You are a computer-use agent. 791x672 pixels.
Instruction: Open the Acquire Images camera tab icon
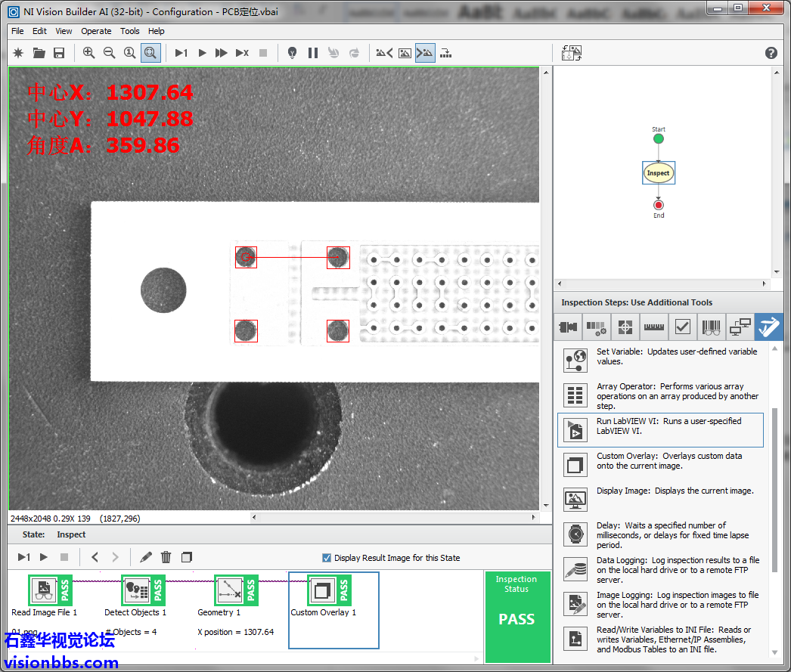[x=568, y=327]
